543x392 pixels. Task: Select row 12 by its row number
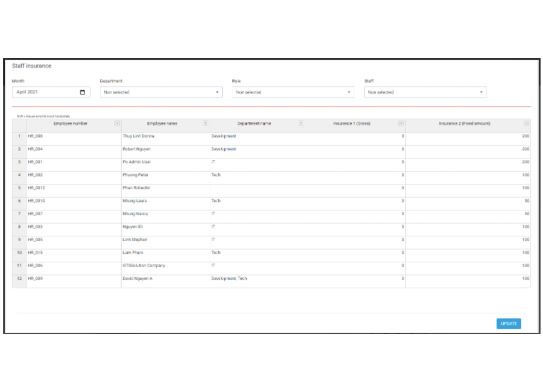(x=19, y=279)
